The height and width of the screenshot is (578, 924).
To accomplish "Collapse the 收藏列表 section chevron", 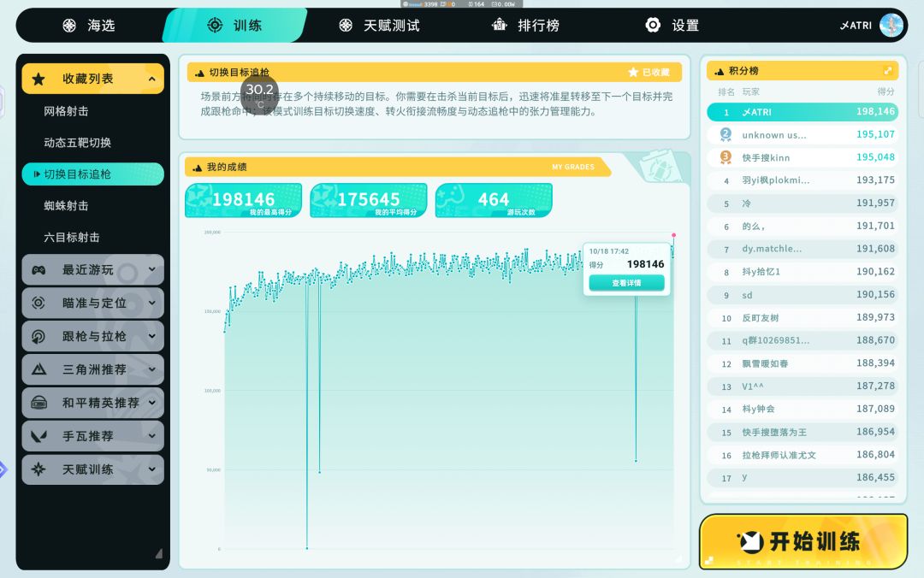I will 152,79.
